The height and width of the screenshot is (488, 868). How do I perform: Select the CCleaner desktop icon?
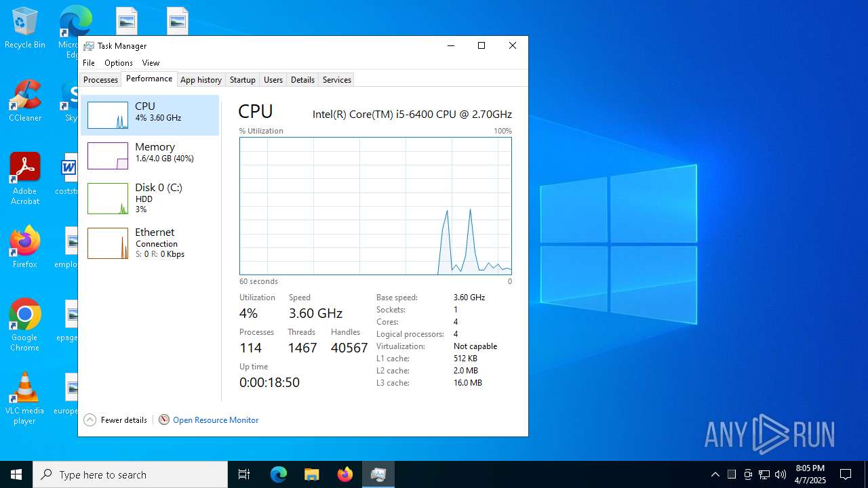point(25,102)
